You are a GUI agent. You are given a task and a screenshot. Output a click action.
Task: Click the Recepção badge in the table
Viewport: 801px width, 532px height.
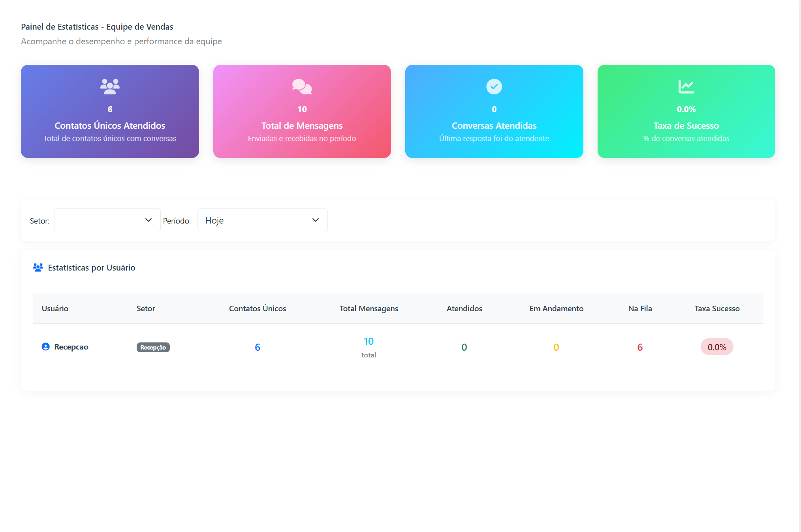[153, 348]
